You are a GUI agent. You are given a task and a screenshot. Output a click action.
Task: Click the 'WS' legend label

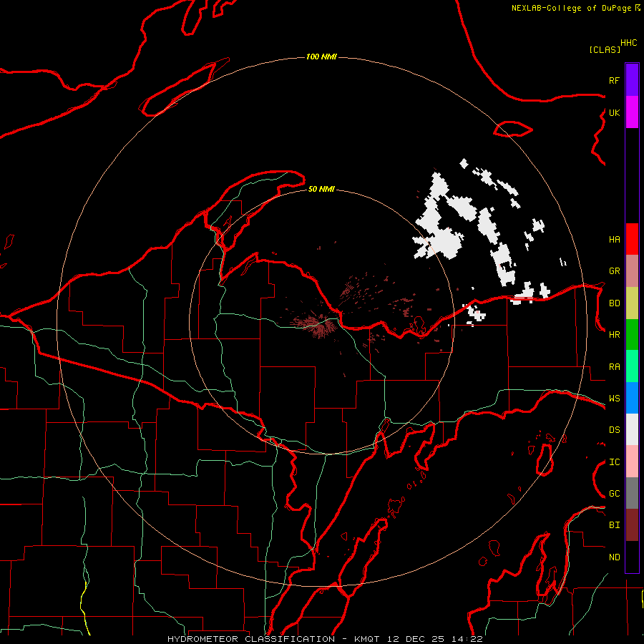(x=615, y=399)
